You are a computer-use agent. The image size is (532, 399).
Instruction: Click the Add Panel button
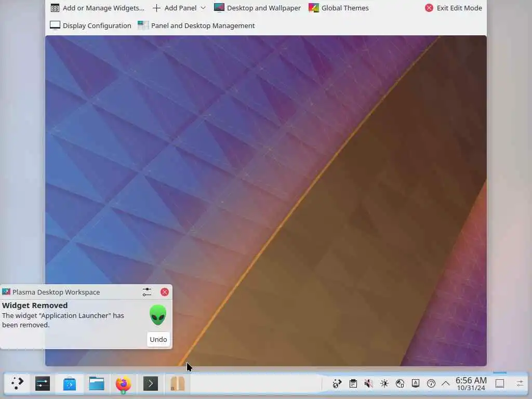[x=175, y=8]
